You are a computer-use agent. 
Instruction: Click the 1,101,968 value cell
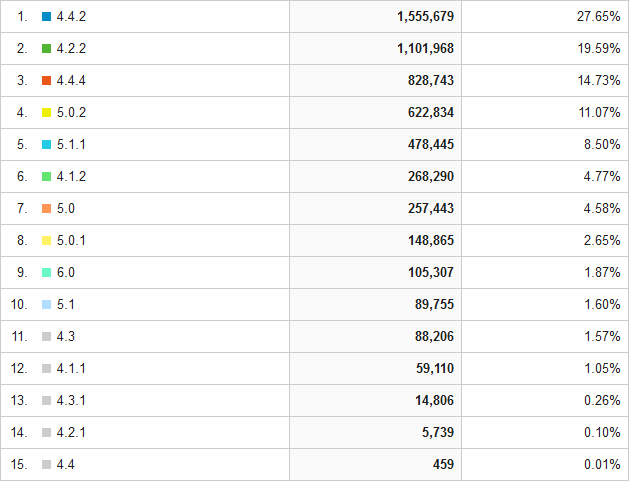point(375,49)
